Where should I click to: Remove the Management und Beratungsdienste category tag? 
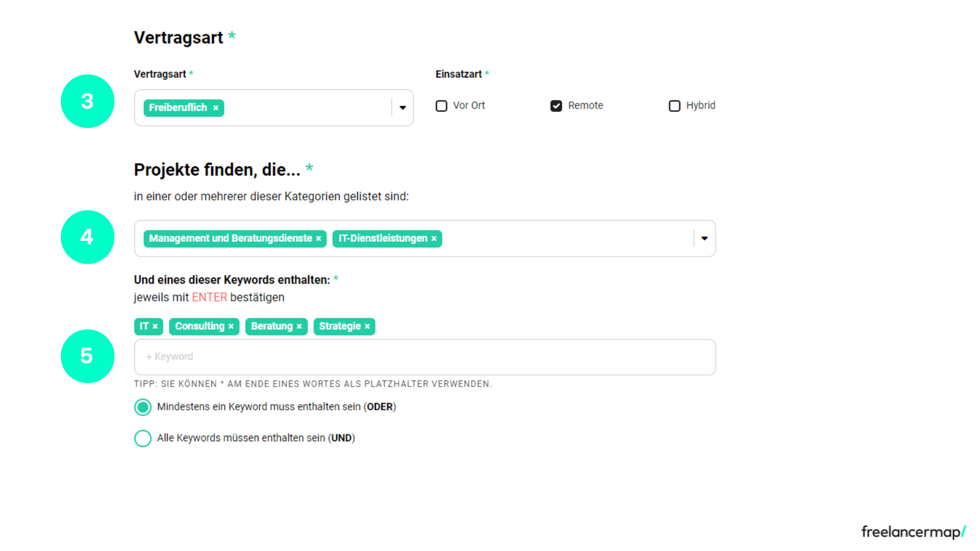318,238
